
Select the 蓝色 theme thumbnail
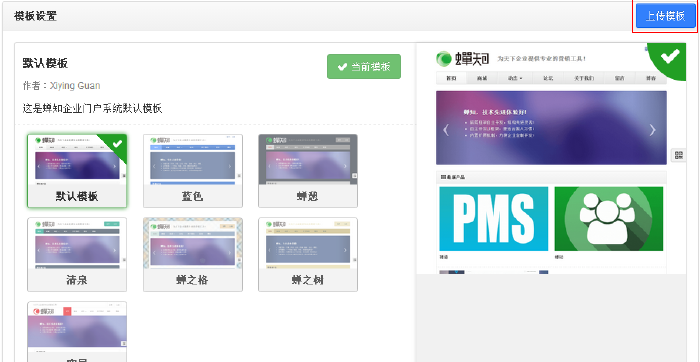(x=193, y=171)
